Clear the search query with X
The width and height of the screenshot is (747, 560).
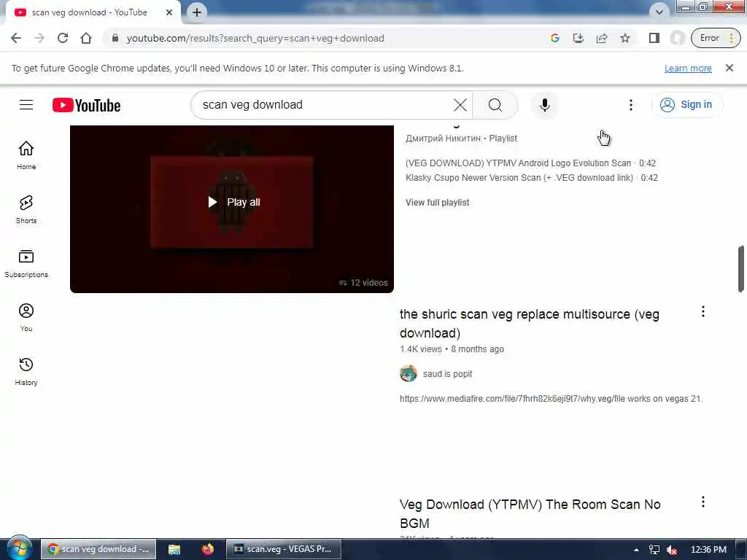[x=460, y=105]
